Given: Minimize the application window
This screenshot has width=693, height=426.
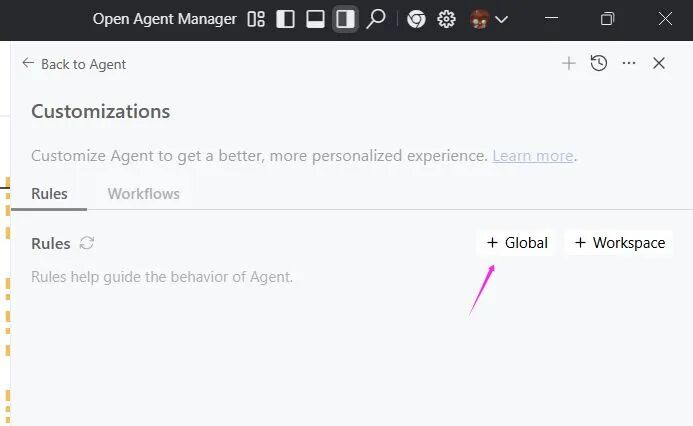Looking at the screenshot, I should [x=551, y=19].
